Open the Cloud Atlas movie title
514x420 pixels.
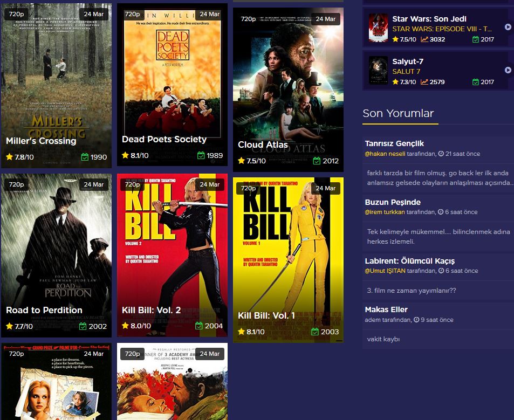coord(263,144)
